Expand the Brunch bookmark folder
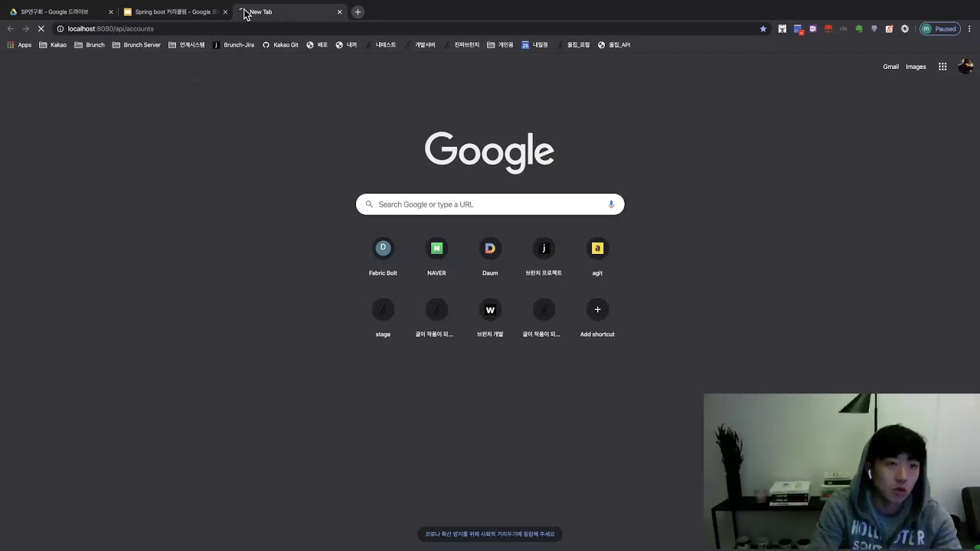 pyautogui.click(x=90, y=45)
